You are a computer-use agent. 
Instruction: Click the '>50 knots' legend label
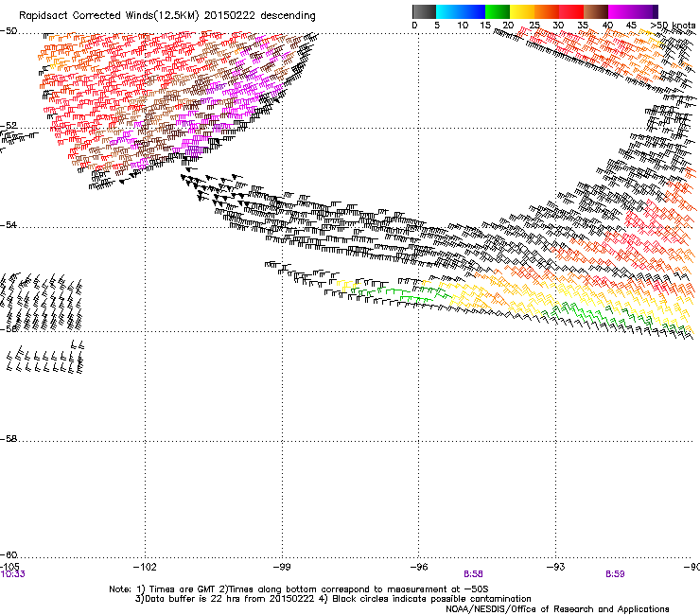673,26
